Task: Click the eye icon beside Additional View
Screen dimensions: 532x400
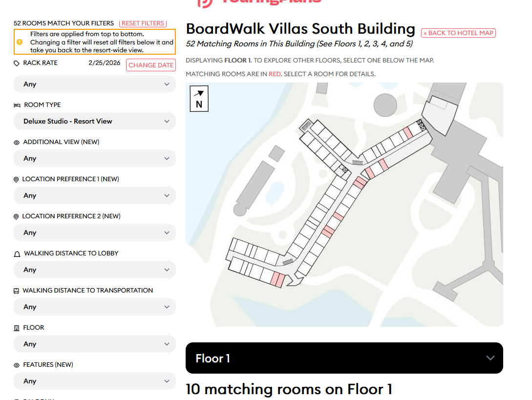Action: pos(17,142)
